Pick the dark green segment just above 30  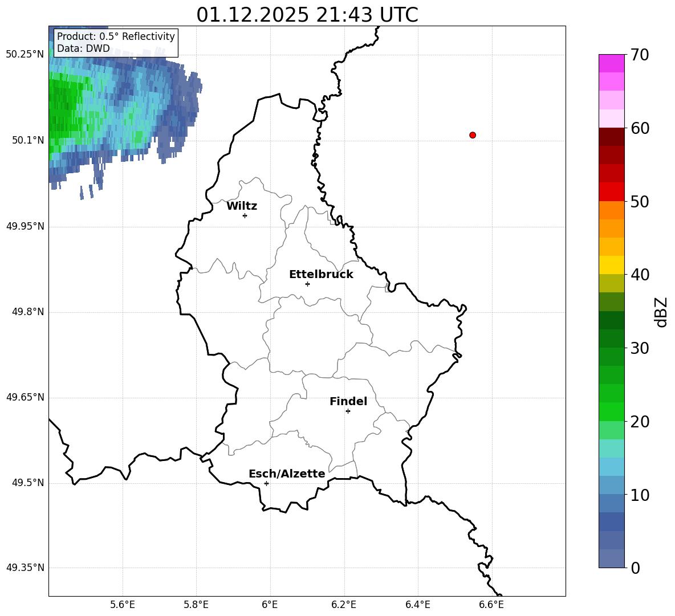[611, 338]
